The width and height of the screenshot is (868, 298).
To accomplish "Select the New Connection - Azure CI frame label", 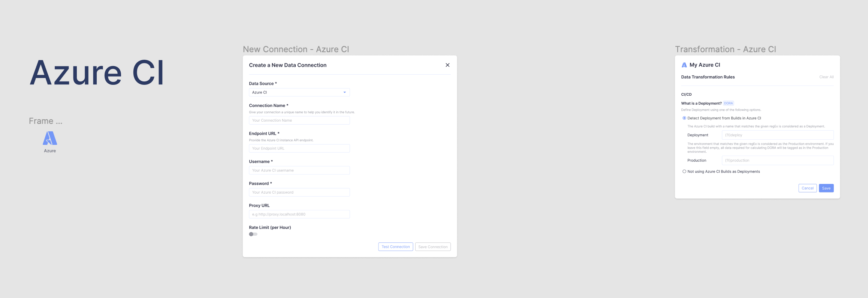I will point(296,49).
